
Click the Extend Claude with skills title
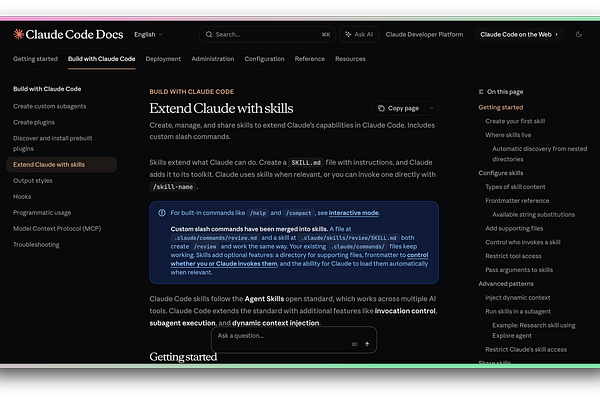pos(221,108)
